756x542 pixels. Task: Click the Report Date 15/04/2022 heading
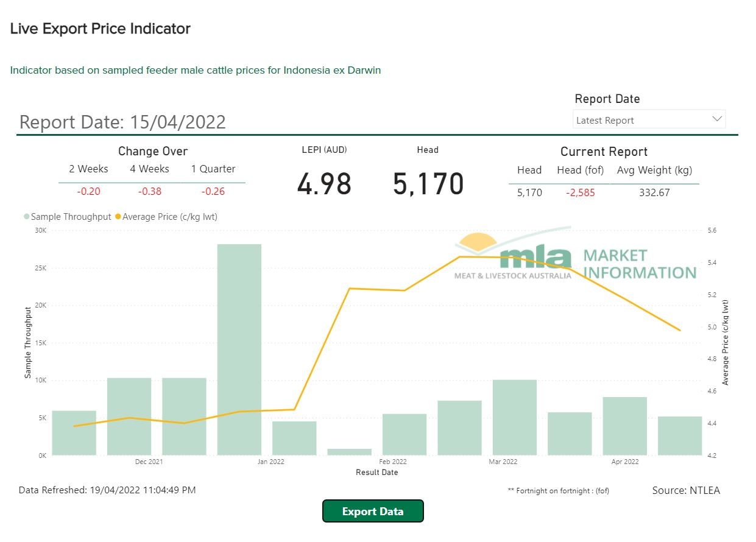click(122, 122)
